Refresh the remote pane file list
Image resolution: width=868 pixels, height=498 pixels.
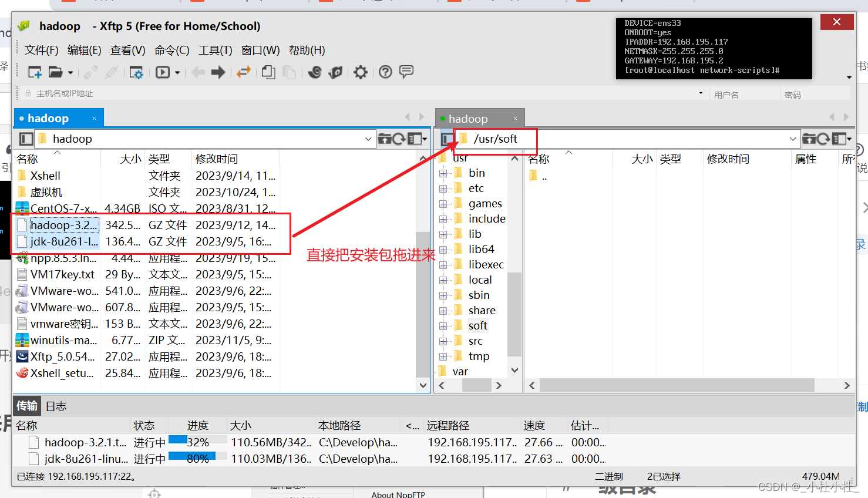point(823,139)
